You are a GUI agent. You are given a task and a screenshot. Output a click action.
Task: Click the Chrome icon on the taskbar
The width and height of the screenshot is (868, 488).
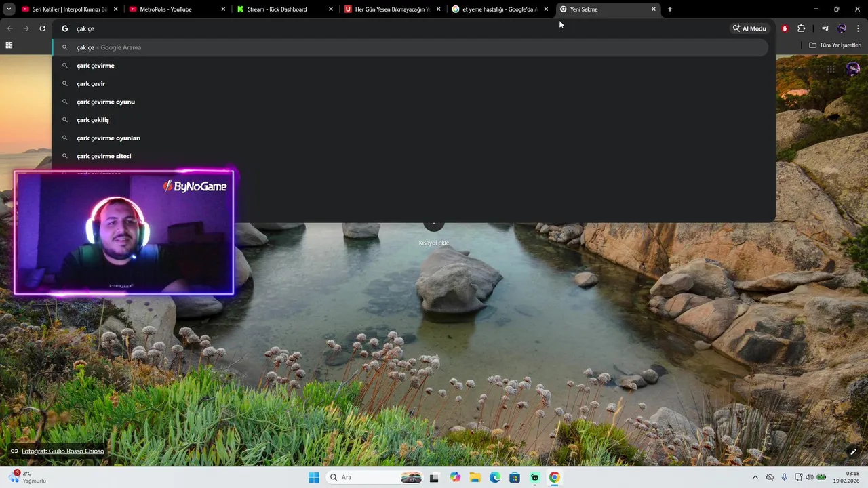click(x=555, y=477)
